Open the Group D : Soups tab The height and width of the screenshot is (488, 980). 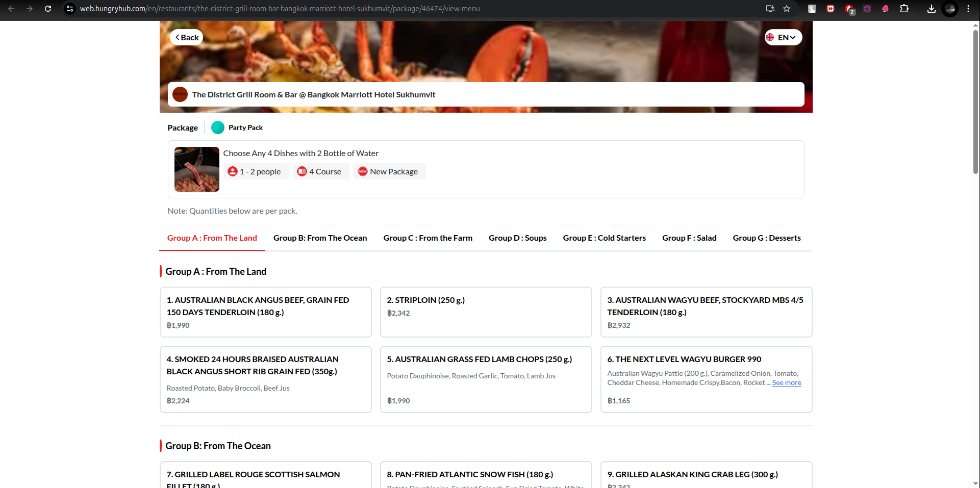pyautogui.click(x=517, y=238)
